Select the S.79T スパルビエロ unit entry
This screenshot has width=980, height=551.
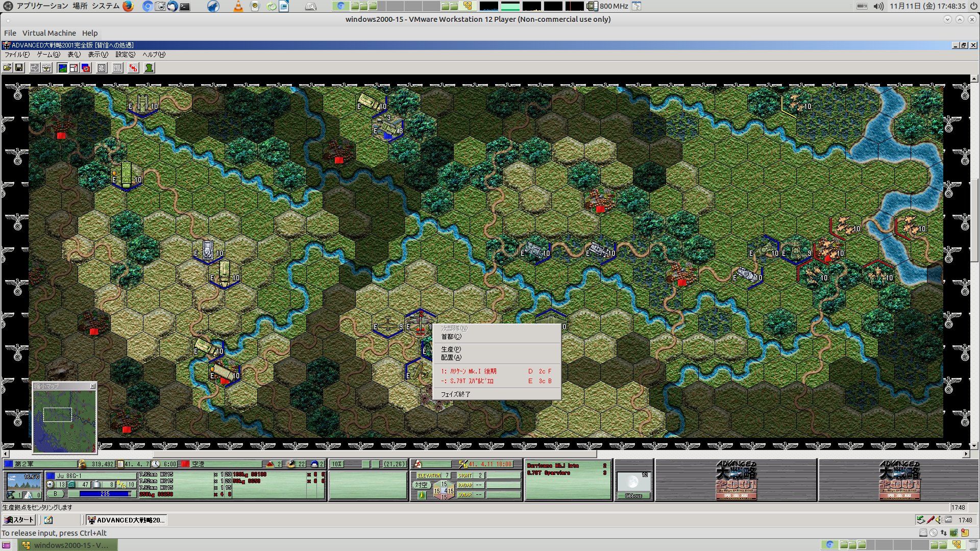(497, 381)
